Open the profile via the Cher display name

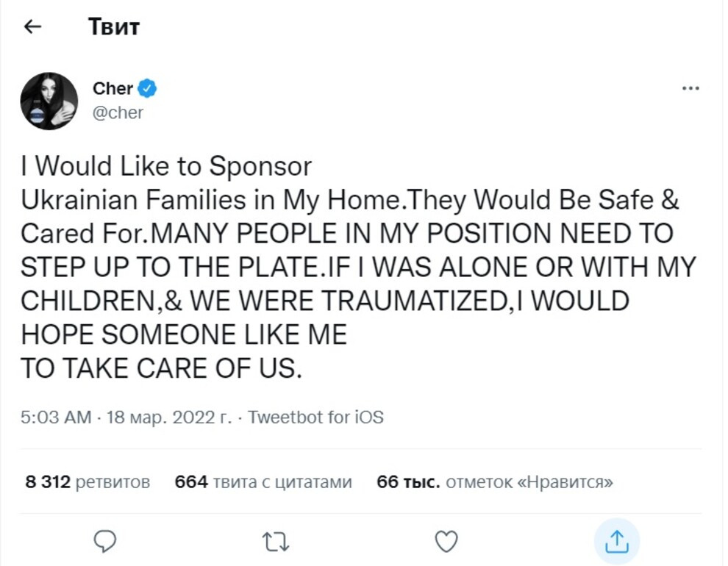[x=113, y=89]
